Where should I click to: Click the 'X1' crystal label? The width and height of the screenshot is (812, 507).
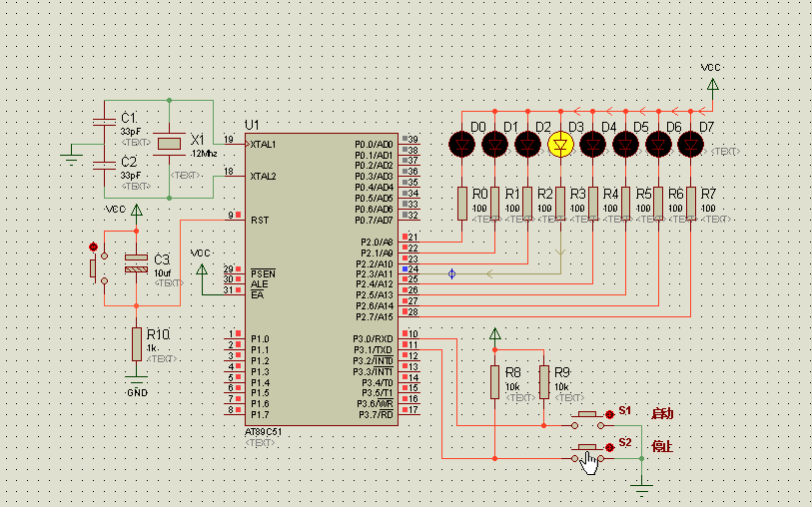click(198, 140)
